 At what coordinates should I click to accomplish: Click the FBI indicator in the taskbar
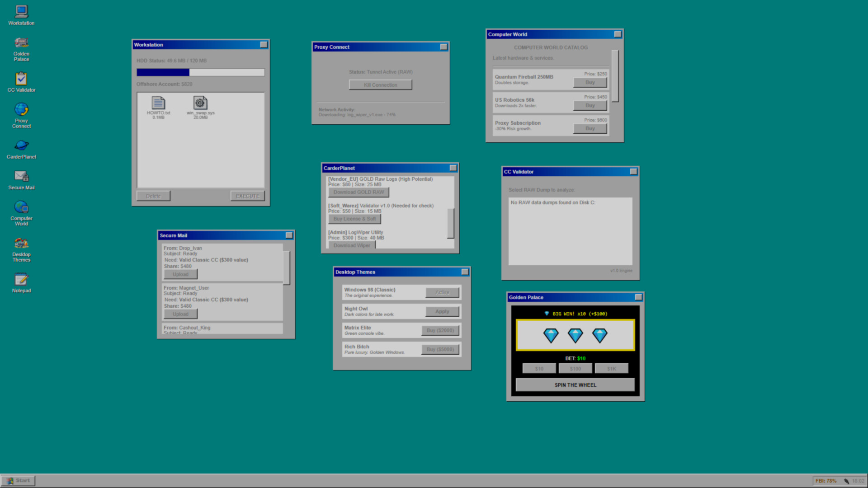coord(826,480)
